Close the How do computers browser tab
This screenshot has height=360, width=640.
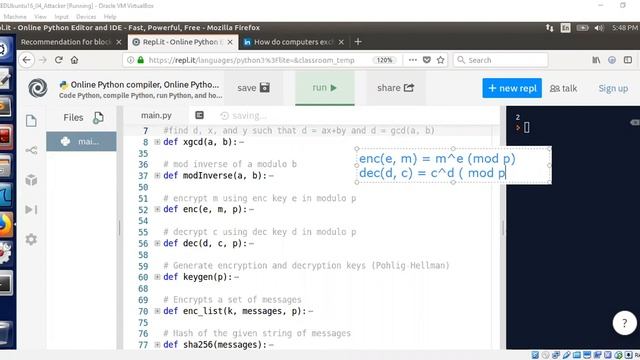pyautogui.click(x=341, y=42)
